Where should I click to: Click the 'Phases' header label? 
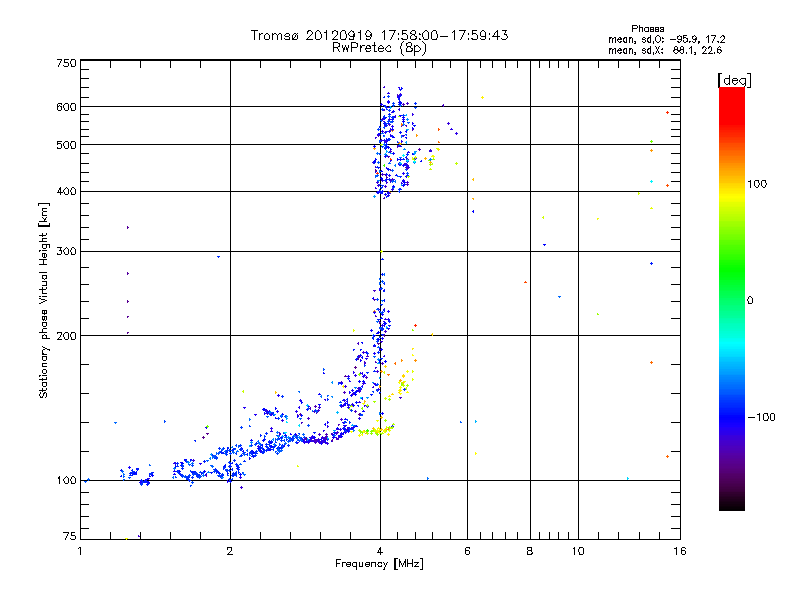click(647, 29)
